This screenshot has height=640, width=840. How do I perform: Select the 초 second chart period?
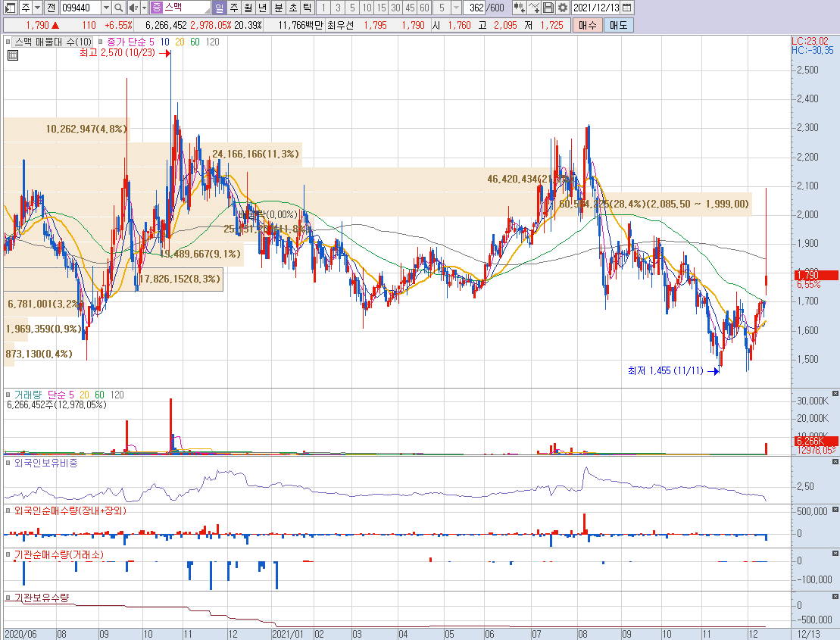point(293,8)
